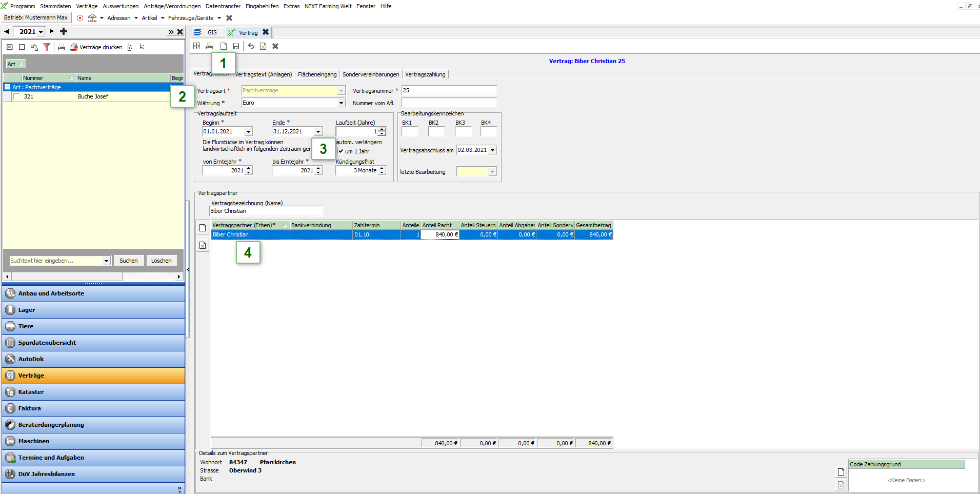980x494 pixels.
Task: Click the save diskette icon in contract toolbar
Action: [x=236, y=46]
